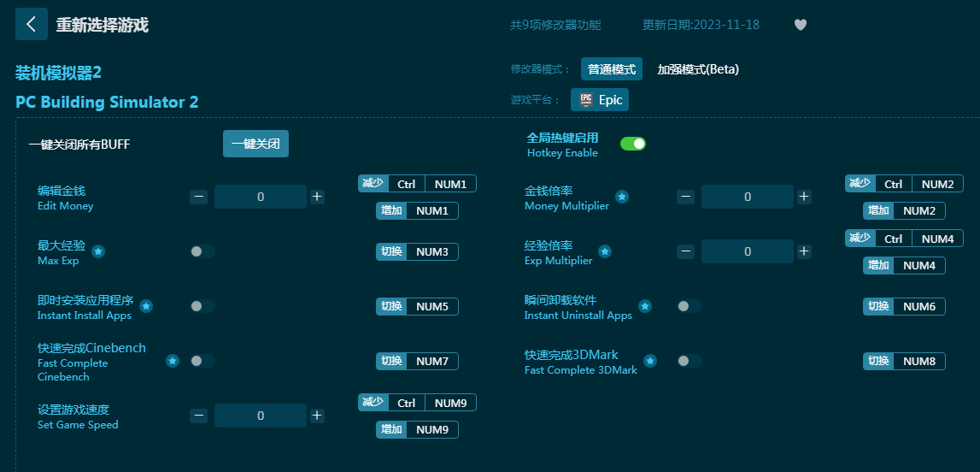This screenshot has width=980, height=472.
Task: Disable the Hotkey Enable global toggle
Action: coord(632,144)
